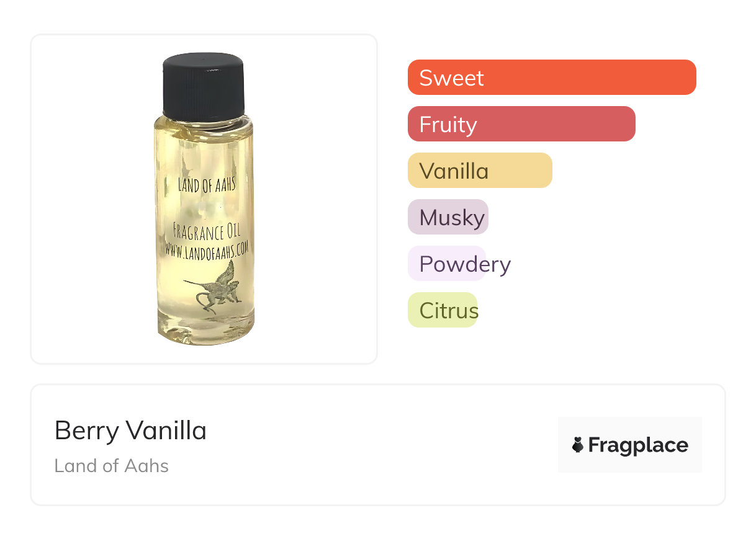Click the Fragrance Oil text on bottle

[207, 233]
